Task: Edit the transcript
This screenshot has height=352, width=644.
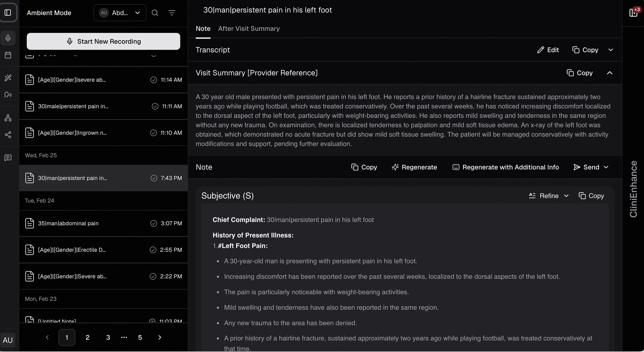Action: click(x=548, y=50)
